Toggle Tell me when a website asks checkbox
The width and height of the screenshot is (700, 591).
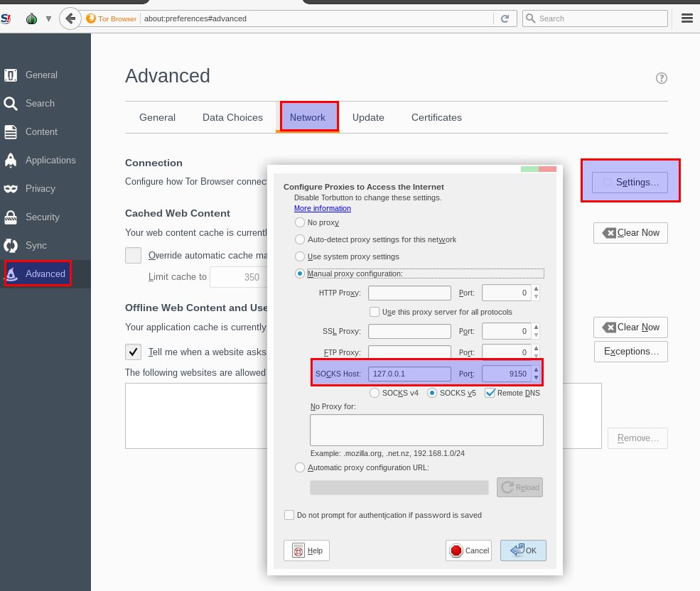click(x=133, y=352)
